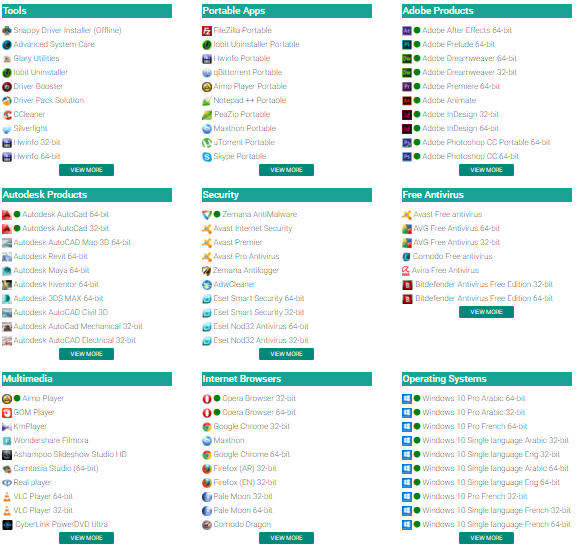Open the Camtasia Studio (64-bit) link

coord(56,468)
